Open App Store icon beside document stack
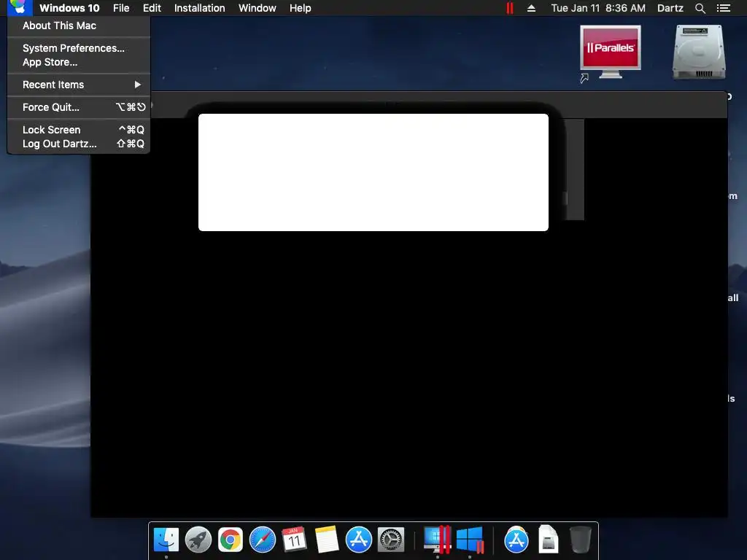This screenshot has width=747, height=560. click(x=516, y=540)
